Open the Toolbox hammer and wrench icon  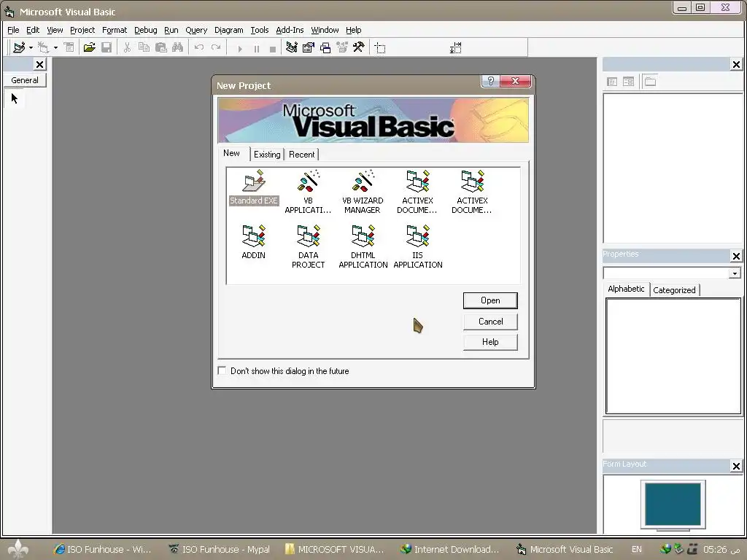[x=359, y=47]
